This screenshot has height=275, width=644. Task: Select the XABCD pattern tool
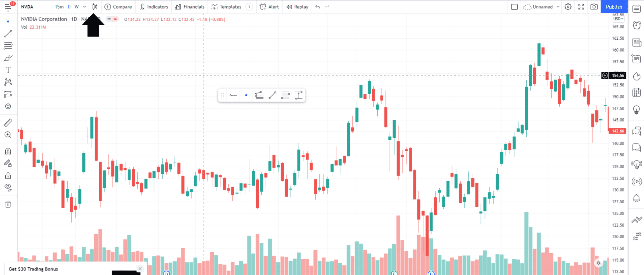click(x=8, y=82)
